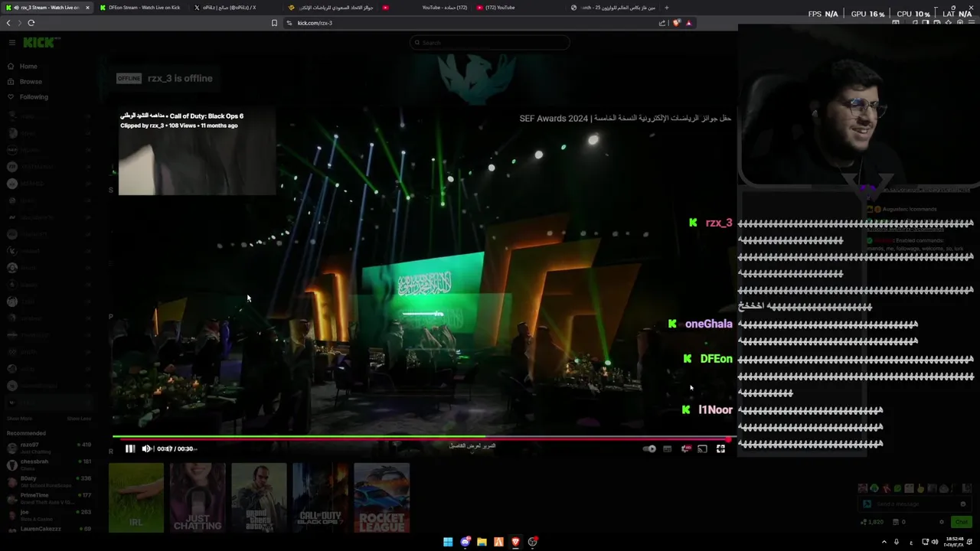Open recommended channel B0aty
This screenshot has width=980, height=551.
pyautogui.click(x=48, y=481)
